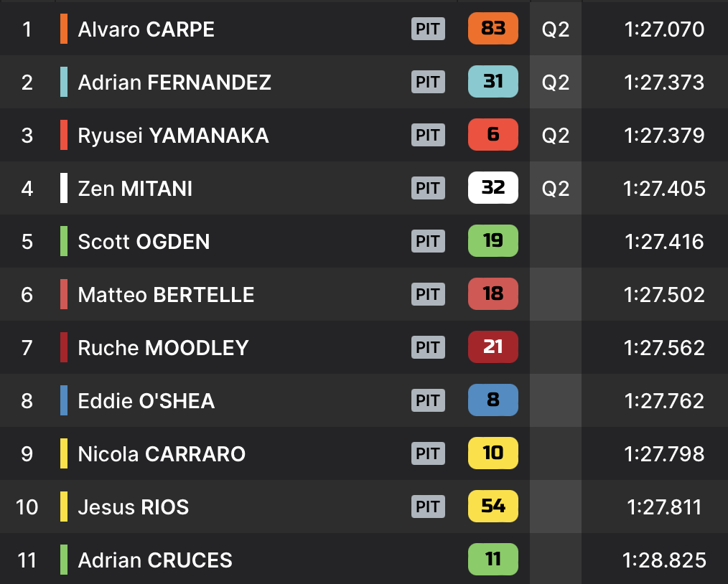728x584 pixels.
Task: Click the yellow number 54 badge
Action: [493, 507]
